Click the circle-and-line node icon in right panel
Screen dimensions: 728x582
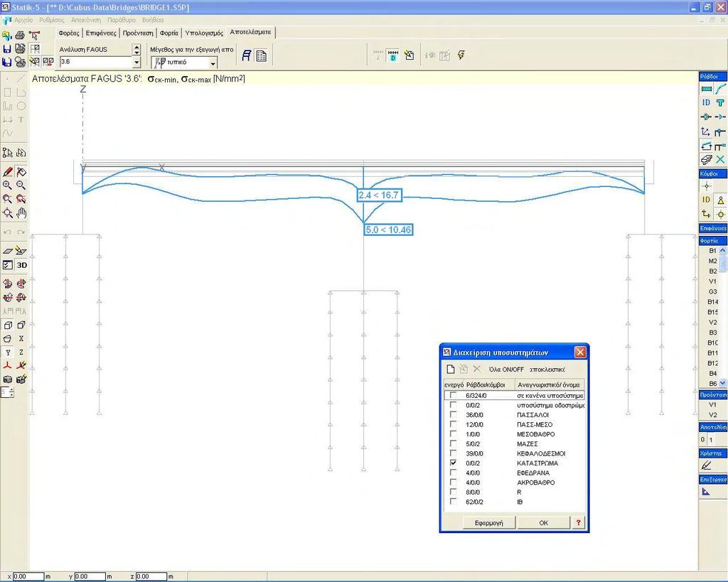click(706, 117)
